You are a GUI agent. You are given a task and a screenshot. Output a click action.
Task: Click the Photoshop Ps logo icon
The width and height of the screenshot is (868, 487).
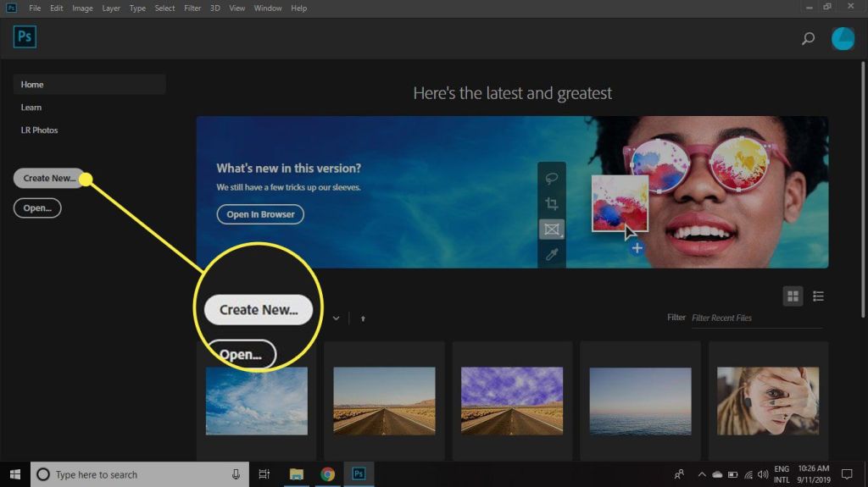[25, 37]
